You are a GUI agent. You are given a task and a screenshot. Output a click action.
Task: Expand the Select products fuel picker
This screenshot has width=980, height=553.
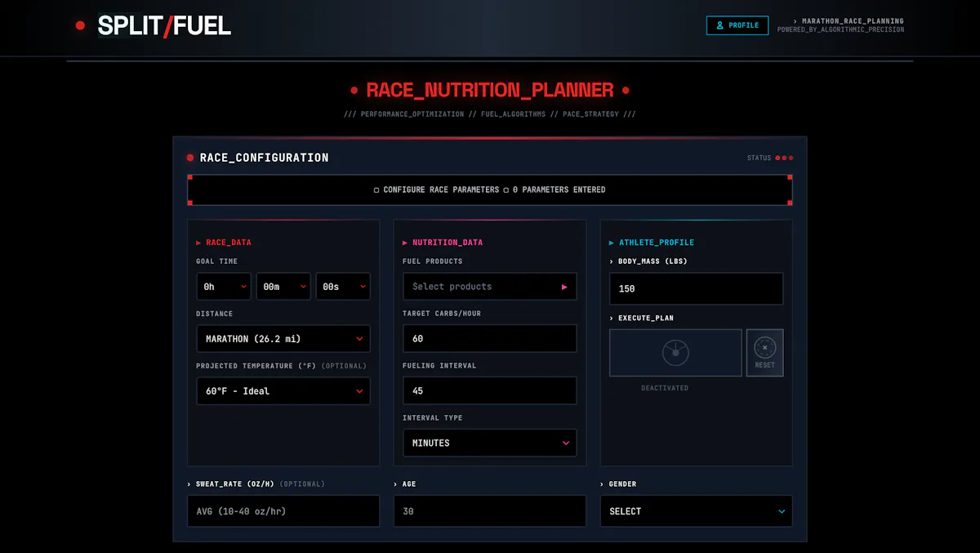[x=490, y=287]
